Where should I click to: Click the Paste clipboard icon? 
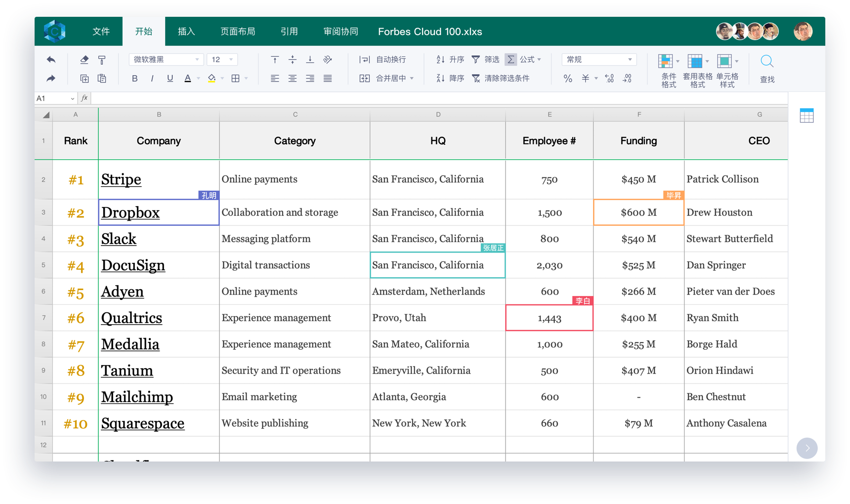point(102,79)
